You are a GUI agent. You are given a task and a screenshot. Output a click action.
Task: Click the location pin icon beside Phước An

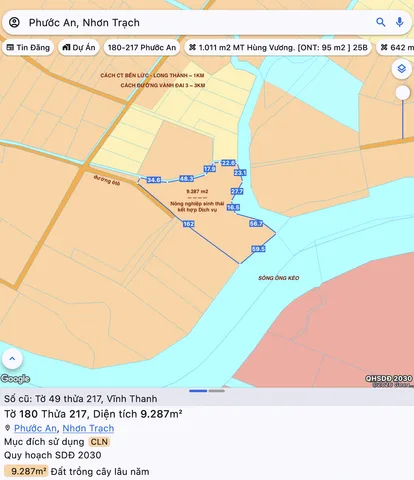tap(8, 428)
